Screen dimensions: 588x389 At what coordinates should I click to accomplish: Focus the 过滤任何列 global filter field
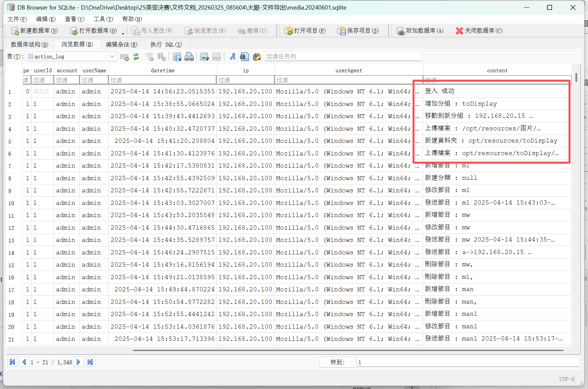(343, 56)
